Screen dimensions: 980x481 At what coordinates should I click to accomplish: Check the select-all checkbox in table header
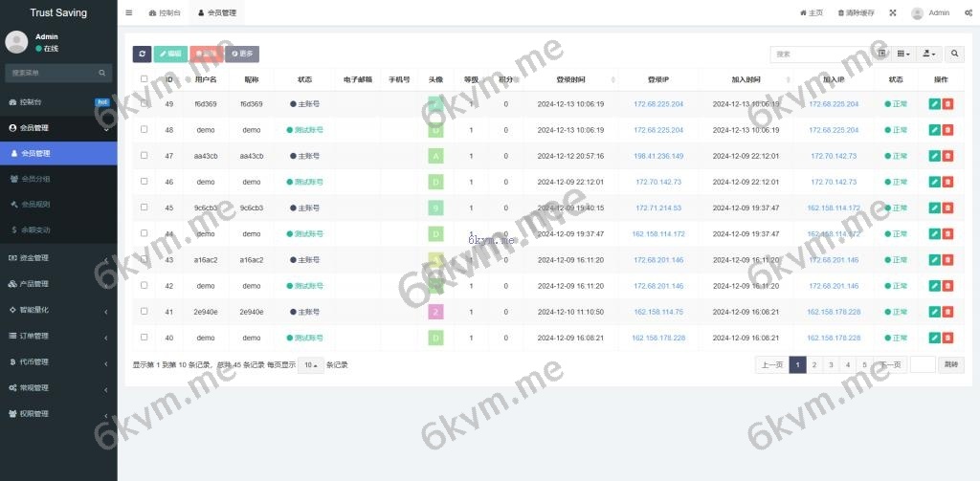pyautogui.click(x=145, y=79)
